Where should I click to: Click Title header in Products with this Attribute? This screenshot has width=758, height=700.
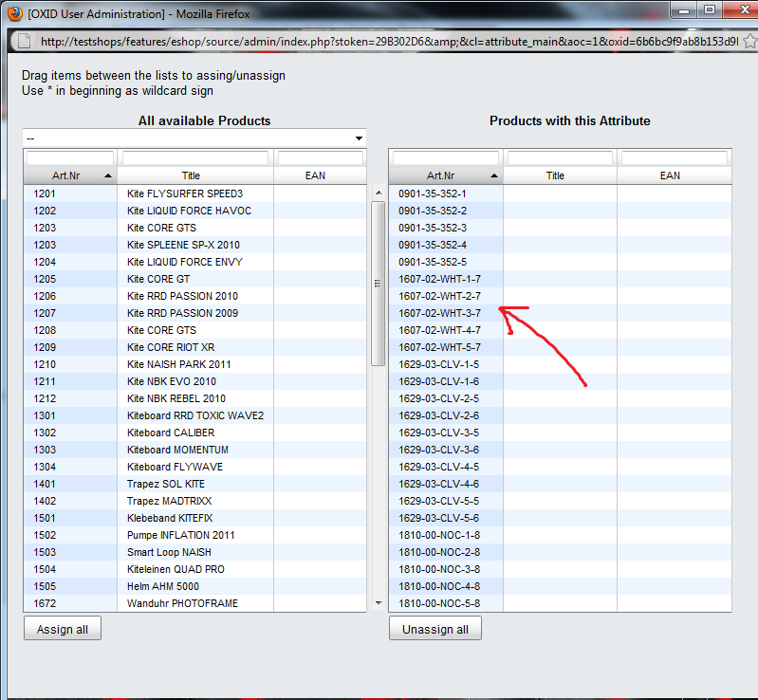(556, 175)
